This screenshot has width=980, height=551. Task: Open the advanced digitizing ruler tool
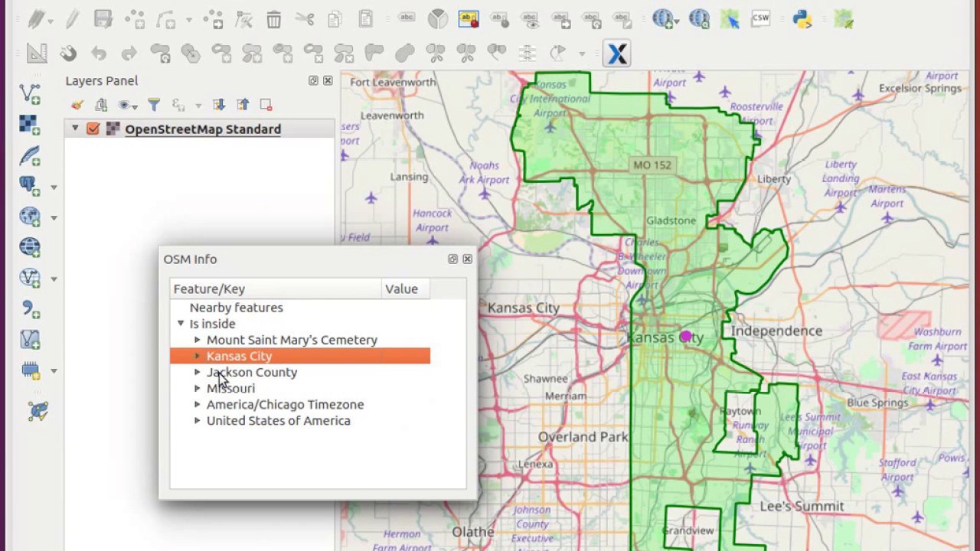36,53
